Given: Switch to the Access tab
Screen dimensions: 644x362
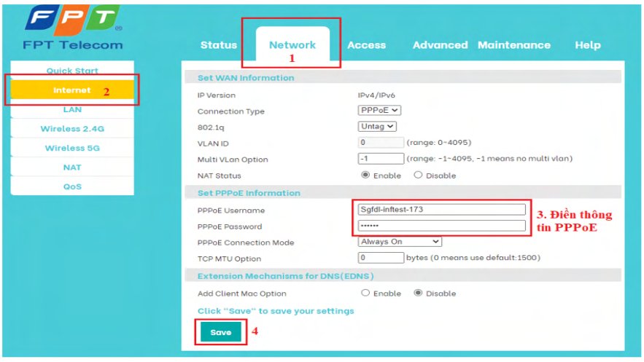Looking at the screenshot, I should tap(366, 45).
